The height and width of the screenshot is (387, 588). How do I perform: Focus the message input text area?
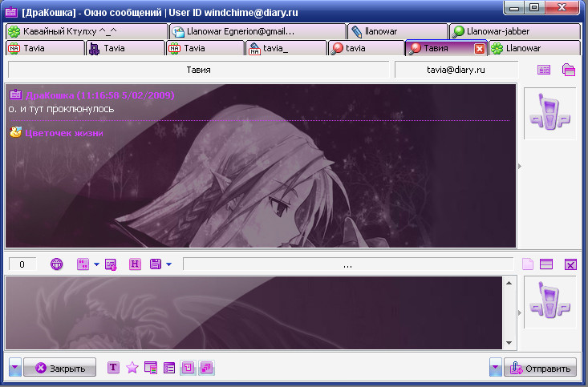253,312
